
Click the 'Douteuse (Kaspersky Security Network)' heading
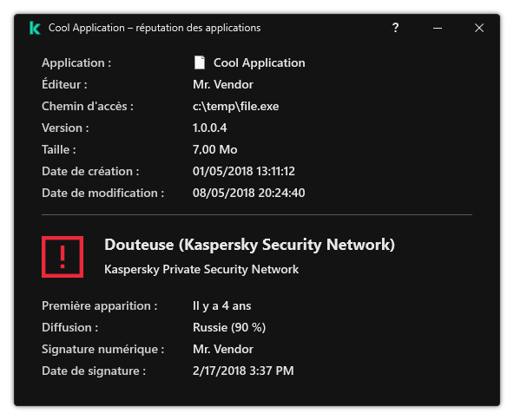point(249,245)
